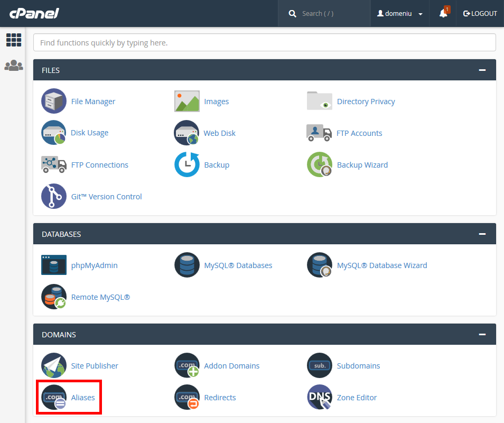Open the Redirects icon
This screenshot has height=423, width=504.
pyautogui.click(x=186, y=397)
